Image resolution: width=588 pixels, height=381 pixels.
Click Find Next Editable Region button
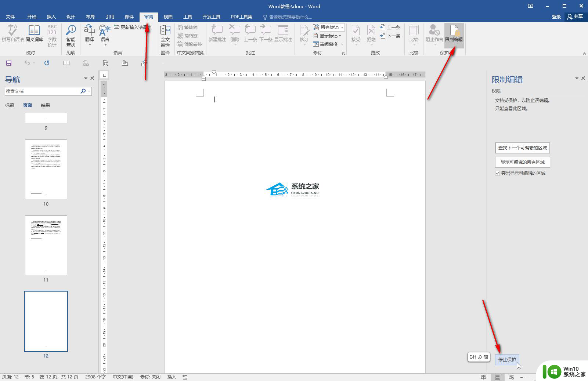523,148
